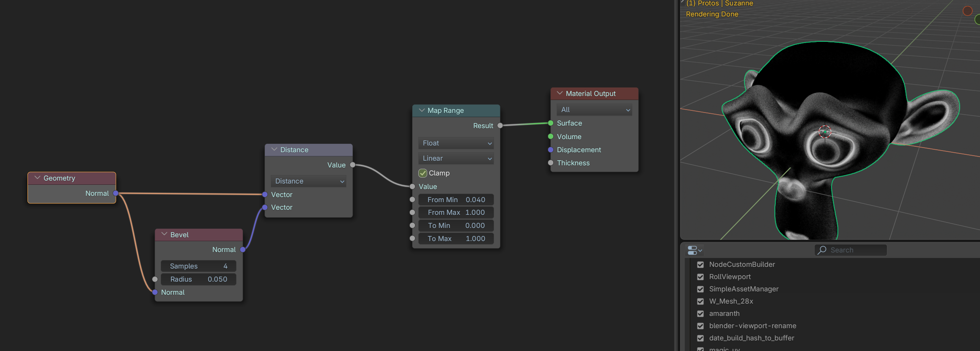Collapse the Material Output node
The image size is (980, 351).
(560, 93)
